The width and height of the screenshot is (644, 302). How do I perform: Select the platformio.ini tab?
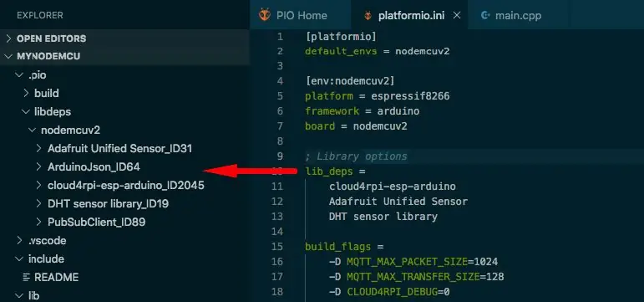(409, 15)
